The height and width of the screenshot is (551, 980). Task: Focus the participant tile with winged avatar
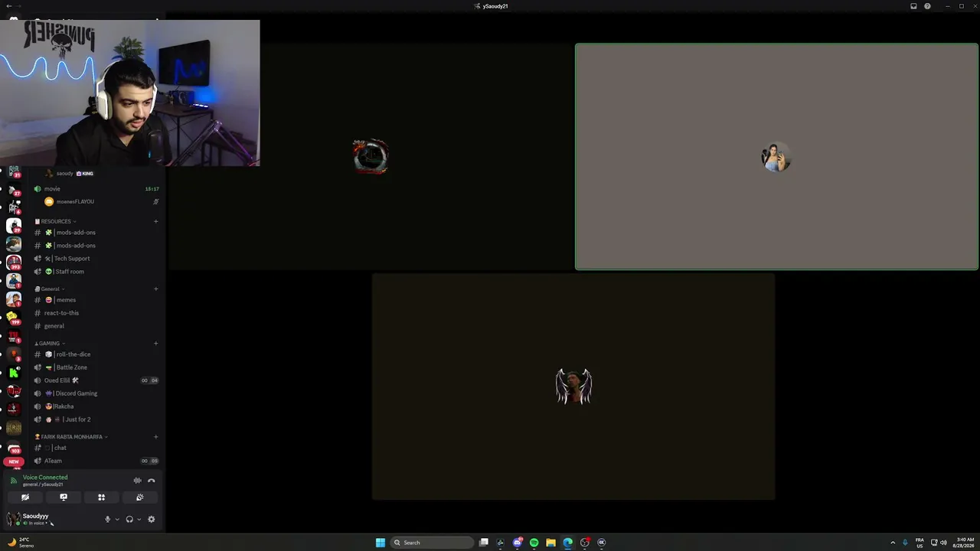click(x=573, y=386)
